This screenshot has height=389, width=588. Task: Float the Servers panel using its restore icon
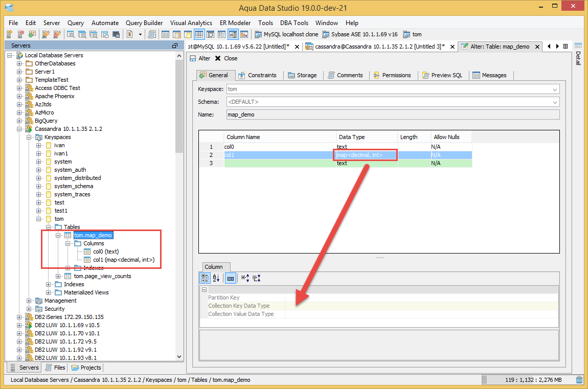(175, 45)
